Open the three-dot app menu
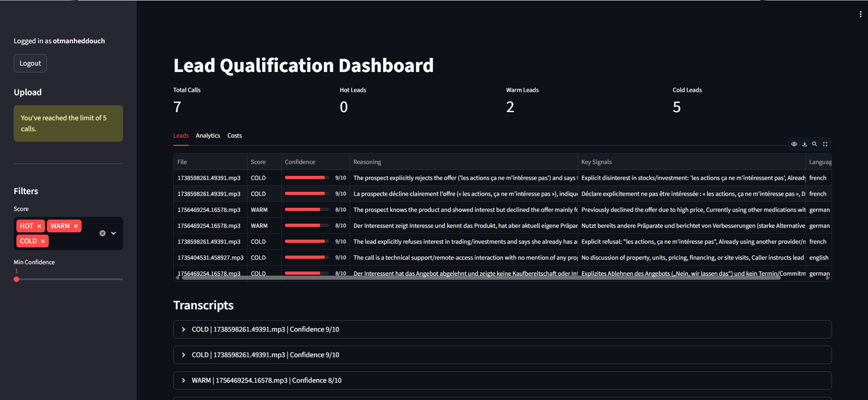Screen dimensions: 868x400 (x=860, y=14)
